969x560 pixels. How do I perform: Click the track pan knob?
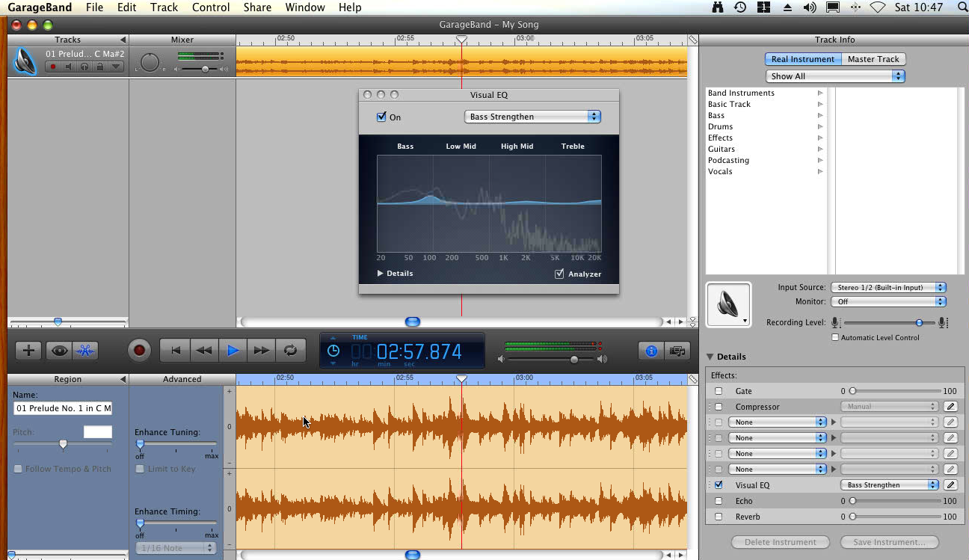click(x=150, y=63)
